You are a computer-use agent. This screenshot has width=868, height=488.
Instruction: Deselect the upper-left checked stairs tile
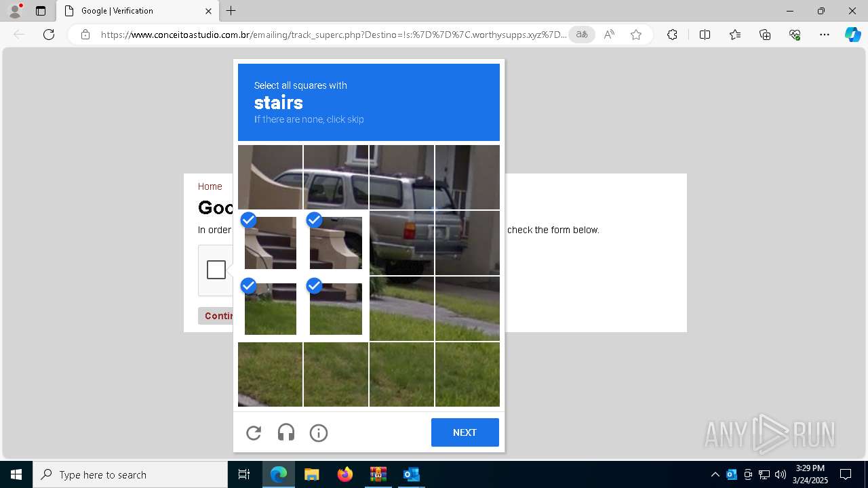pyautogui.click(x=270, y=243)
